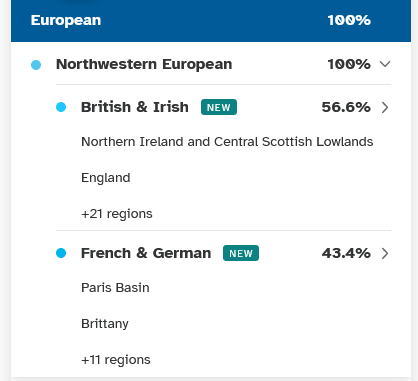
Task: Select the Brittany region
Action: point(105,324)
